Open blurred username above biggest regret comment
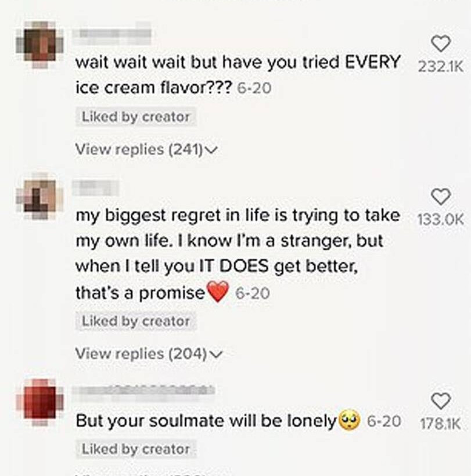This screenshot has height=476, width=471. pos(96,187)
